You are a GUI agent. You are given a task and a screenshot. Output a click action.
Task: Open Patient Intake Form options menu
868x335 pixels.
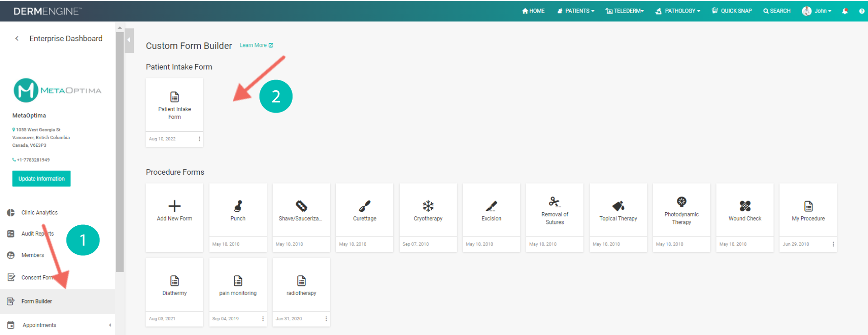point(199,139)
